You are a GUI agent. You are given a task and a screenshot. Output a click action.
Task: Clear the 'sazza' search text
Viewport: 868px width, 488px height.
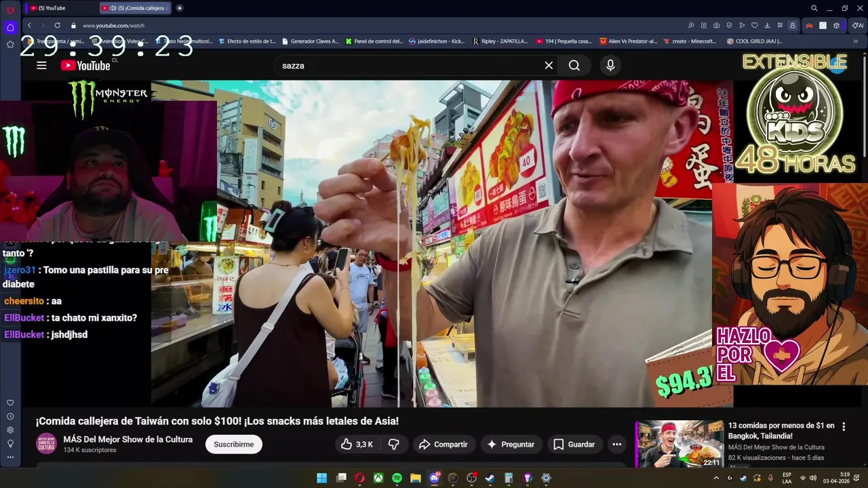tap(549, 65)
